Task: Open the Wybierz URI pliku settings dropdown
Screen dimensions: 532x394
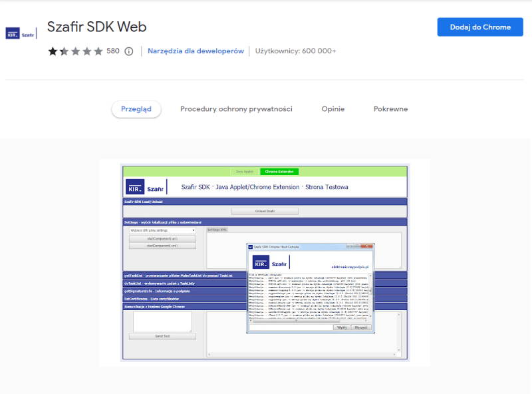Action: (x=162, y=230)
